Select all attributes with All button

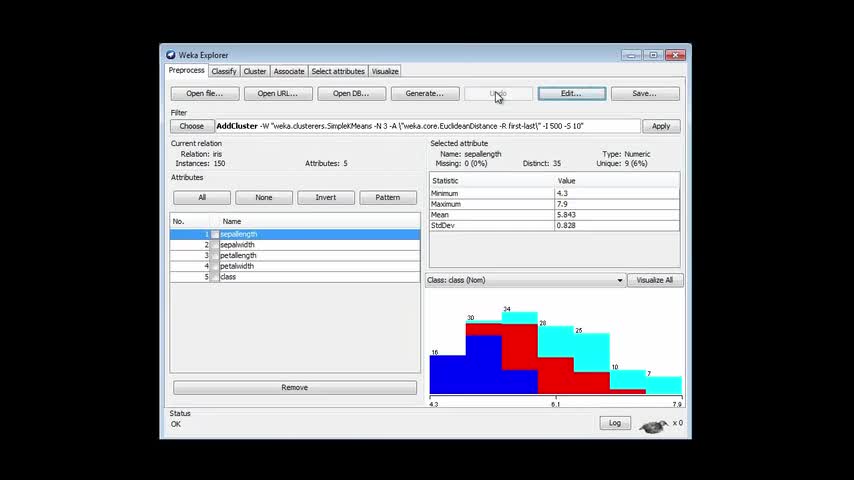[x=202, y=198]
